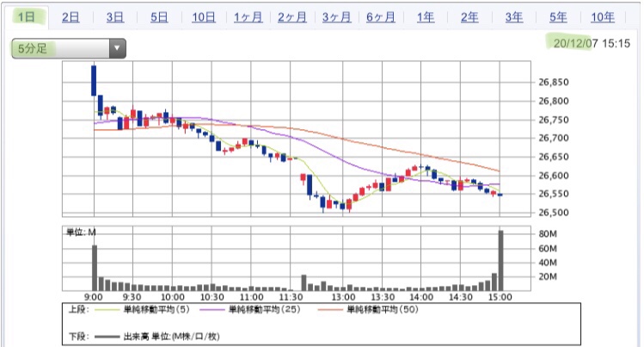Click the 26,800 price axis label
Image resolution: width=644 pixels, height=347 pixels.
click(554, 101)
